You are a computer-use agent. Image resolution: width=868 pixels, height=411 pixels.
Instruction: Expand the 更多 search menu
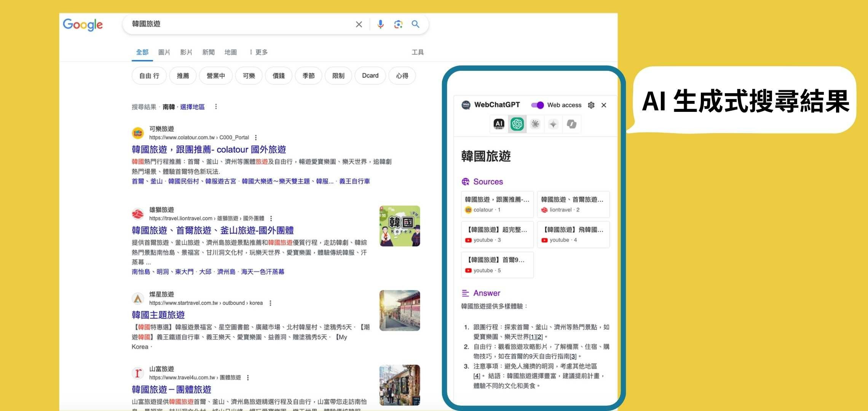(258, 52)
